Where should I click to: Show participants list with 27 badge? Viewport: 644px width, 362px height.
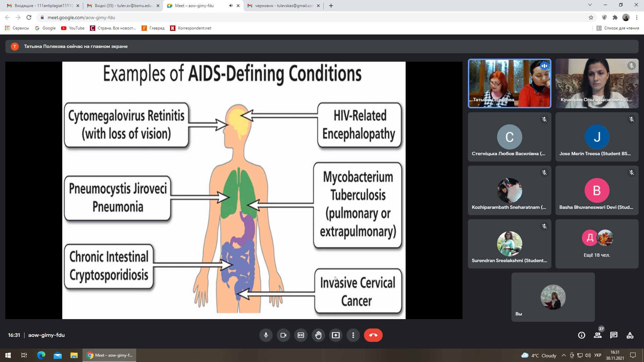pyautogui.click(x=598, y=335)
